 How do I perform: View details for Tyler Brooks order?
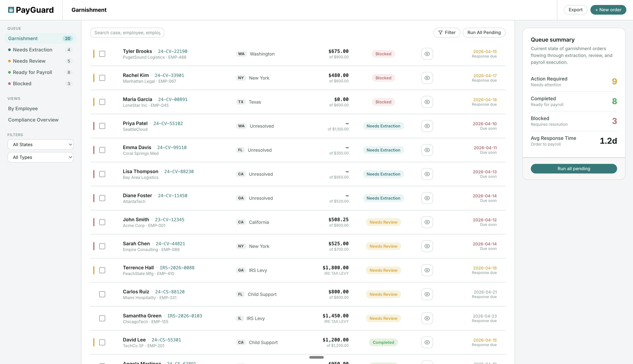pos(427,54)
